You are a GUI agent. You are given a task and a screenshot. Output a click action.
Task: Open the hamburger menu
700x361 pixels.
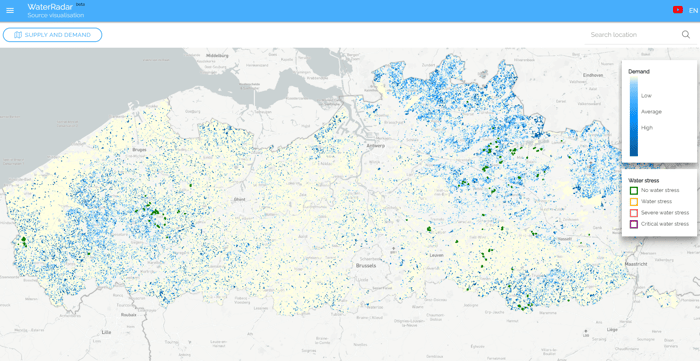pyautogui.click(x=10, y=10)
